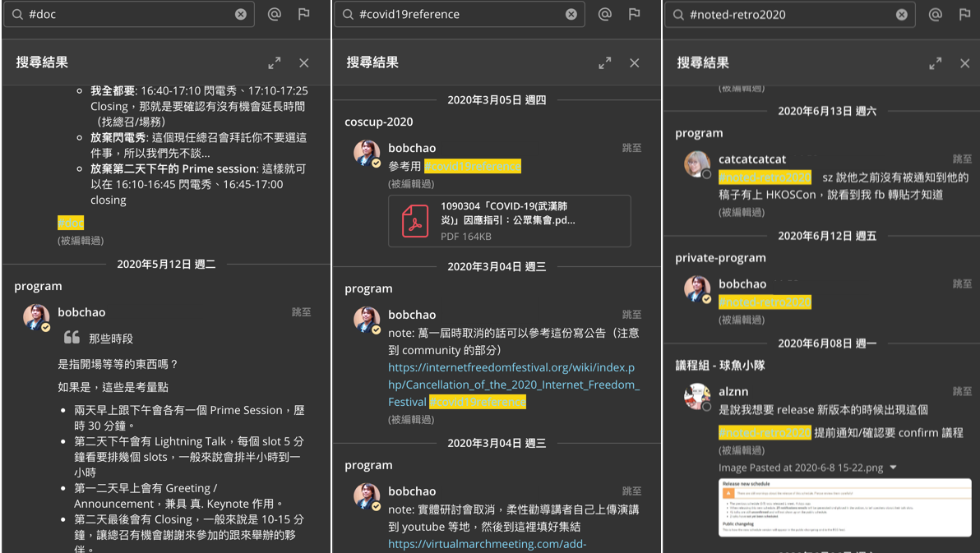Click the highlighted #doc hashtag

[71, 223]
